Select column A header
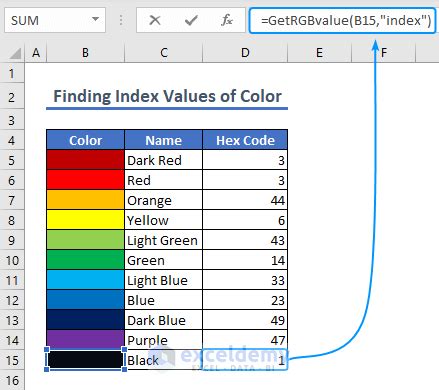The height and width of the screenshot is (390, 439). (x=36, y=53)
